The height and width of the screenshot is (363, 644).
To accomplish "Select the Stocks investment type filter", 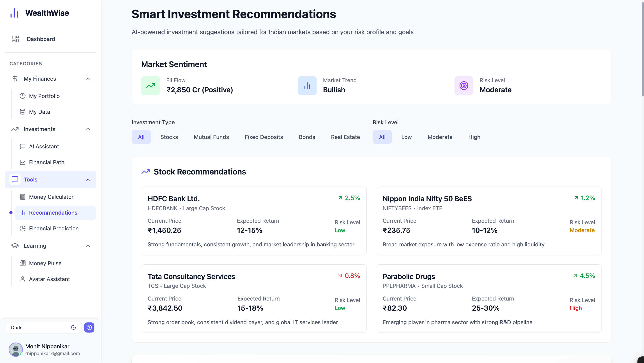I will (169, 137).
